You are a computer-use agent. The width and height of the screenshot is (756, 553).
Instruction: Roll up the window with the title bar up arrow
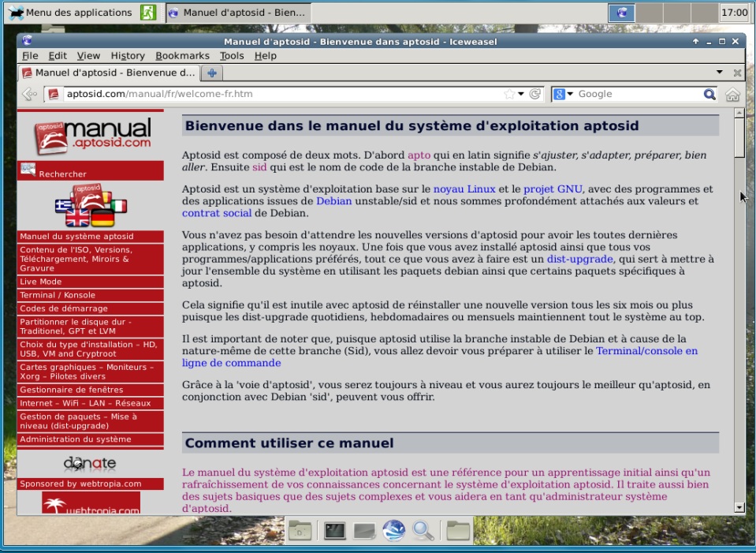click(x=695, y=42)
